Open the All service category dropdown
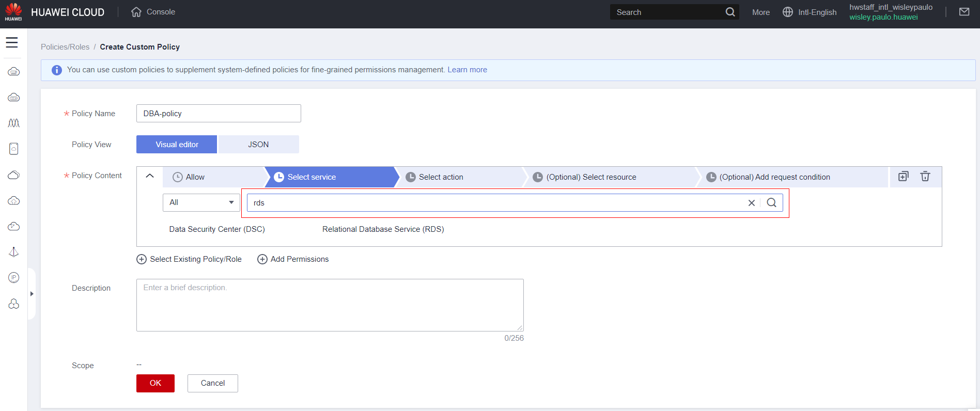The width and height of the screenshot is (980, 411). 201,202
